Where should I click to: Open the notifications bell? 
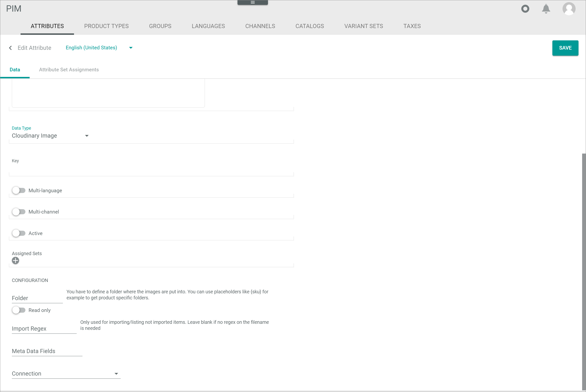[546, 9]
